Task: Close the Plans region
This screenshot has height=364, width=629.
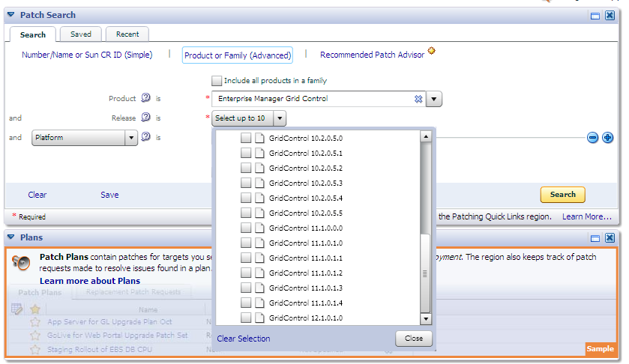Action: click(x=610, y=237)
